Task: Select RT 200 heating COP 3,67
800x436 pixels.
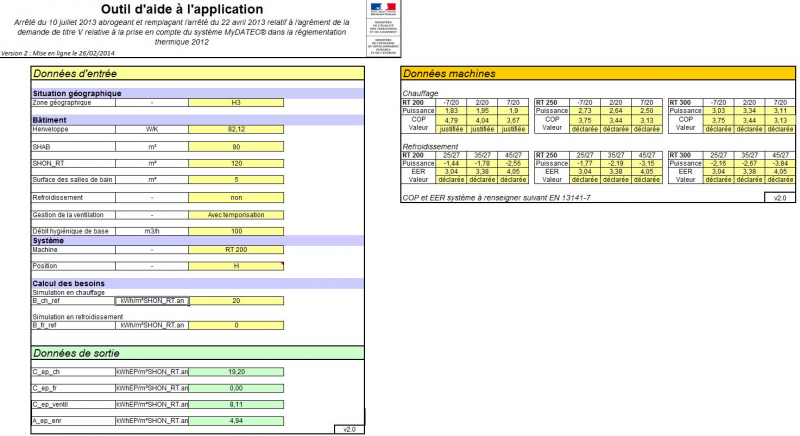Action: [513, 120]
